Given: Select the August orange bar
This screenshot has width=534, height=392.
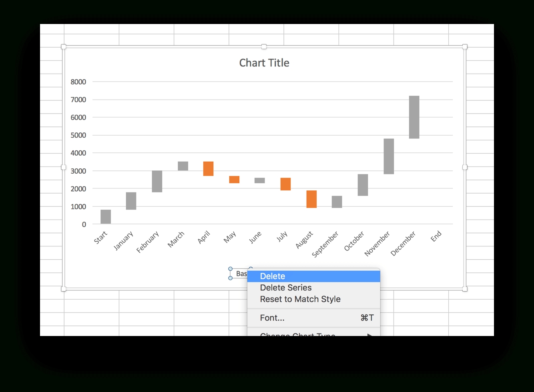Looking at the screenshot, I should pyautogui.click(x=311, y=199).
